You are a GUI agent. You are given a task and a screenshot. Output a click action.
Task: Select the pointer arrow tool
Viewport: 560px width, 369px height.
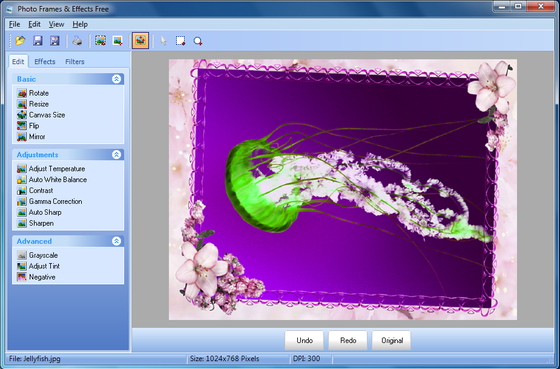163,41
